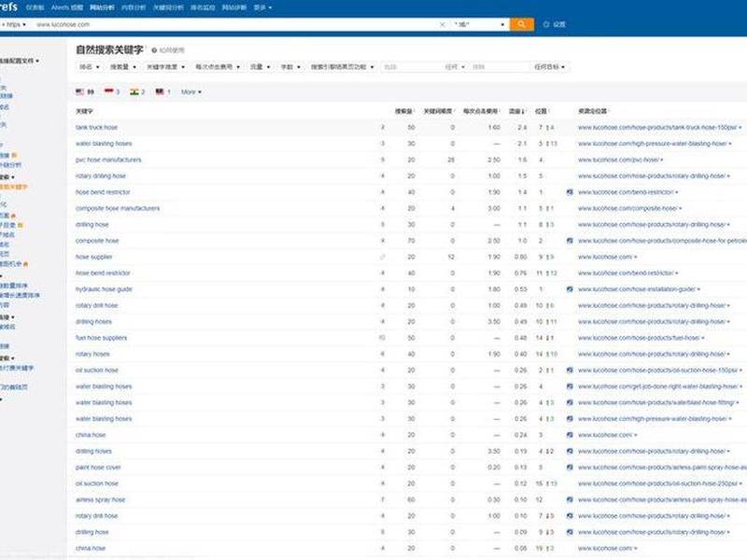Sort table by the 位置 column header
This screenshot has width=747, height=560.
[543, 111]
